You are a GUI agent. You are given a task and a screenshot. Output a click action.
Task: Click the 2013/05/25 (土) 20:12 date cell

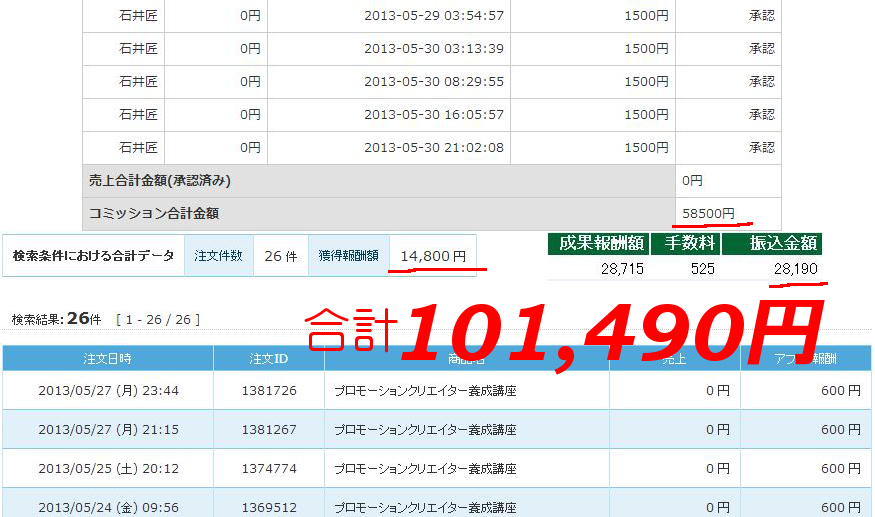click(107, 467)
